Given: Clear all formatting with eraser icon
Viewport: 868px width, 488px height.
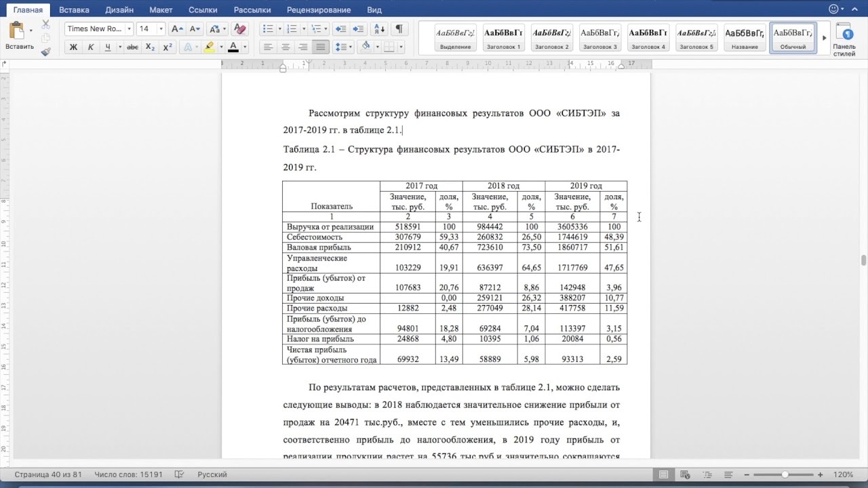Looking at the screenshot, I should (x=239, y=29).
